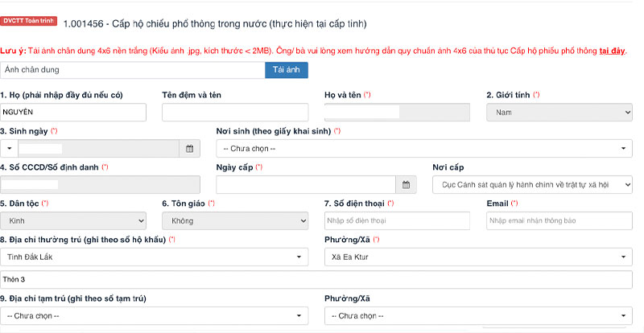Select the Tỉnh Đắk Lắk province dropdown

point(154,257)
